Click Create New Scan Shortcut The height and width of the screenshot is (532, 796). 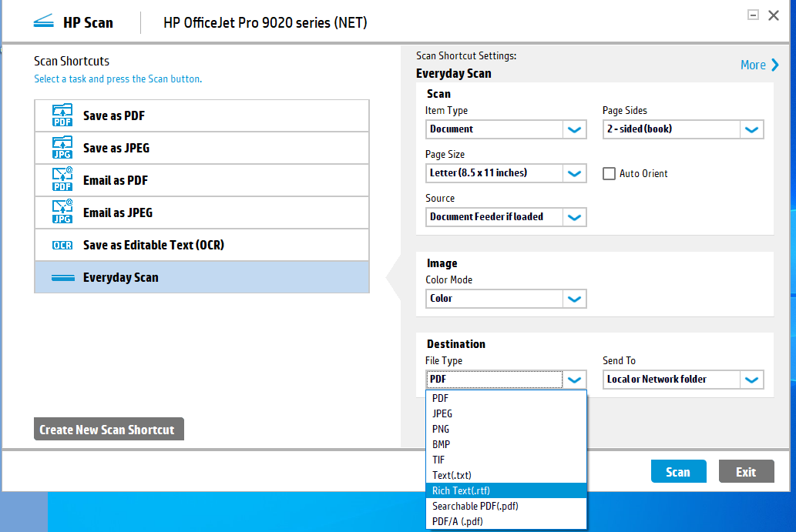point(109,429)
